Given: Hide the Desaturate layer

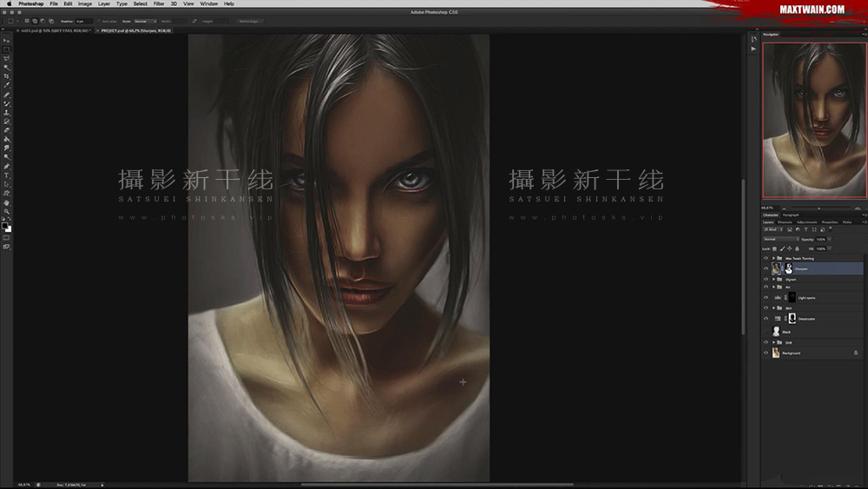Looking at the screenshot, I should [766, 319].
